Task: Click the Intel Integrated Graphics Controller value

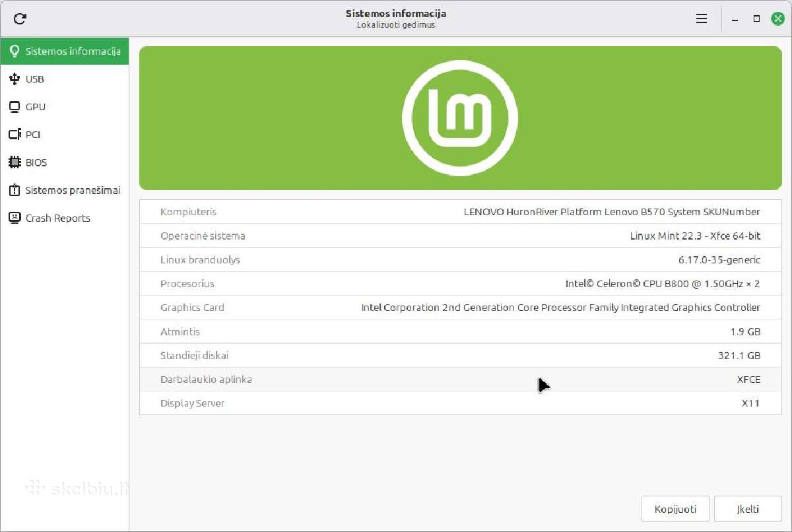Action: 561,308
